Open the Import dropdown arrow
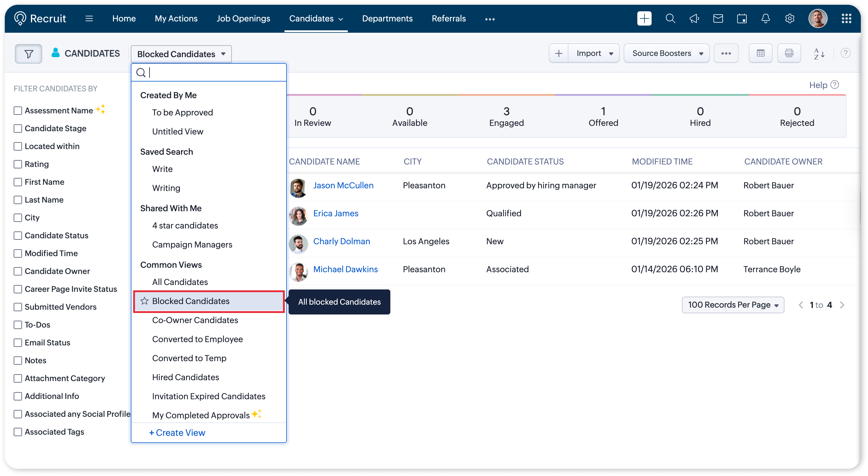This screenshot has height=476, width=868. (x=611, y=53)
